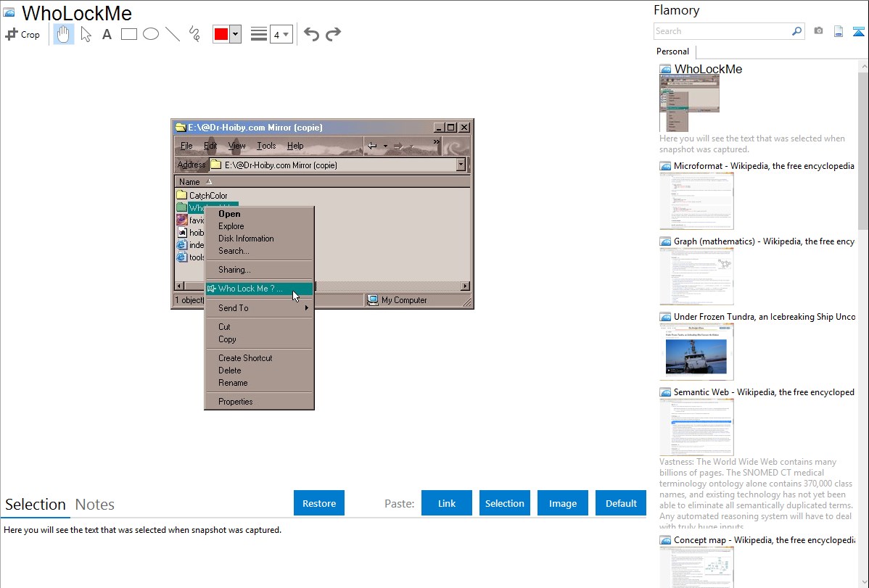Click the Concept map snapshot title
The image size is (869, 588).
[x=764, y=539]
